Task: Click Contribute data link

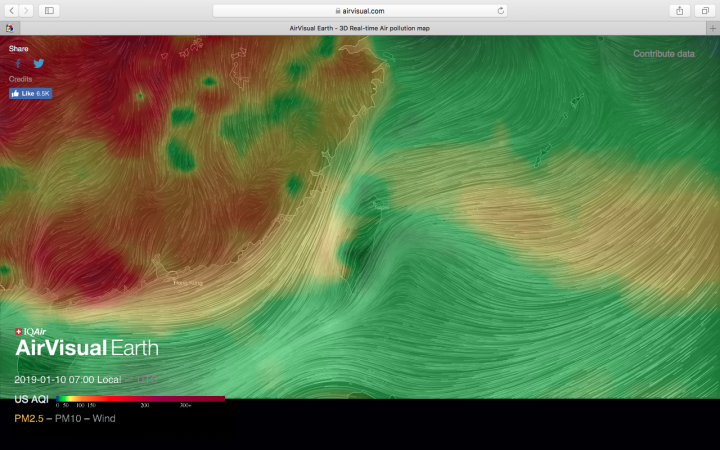Action: click(664, 54)
